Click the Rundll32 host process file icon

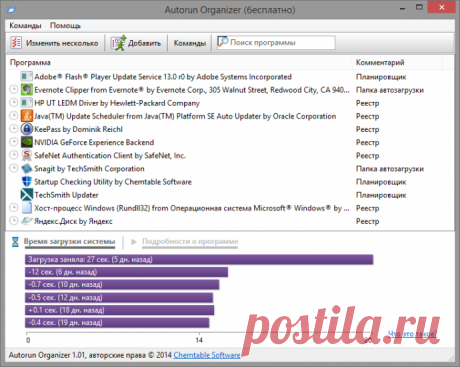(x=26, y=208)
